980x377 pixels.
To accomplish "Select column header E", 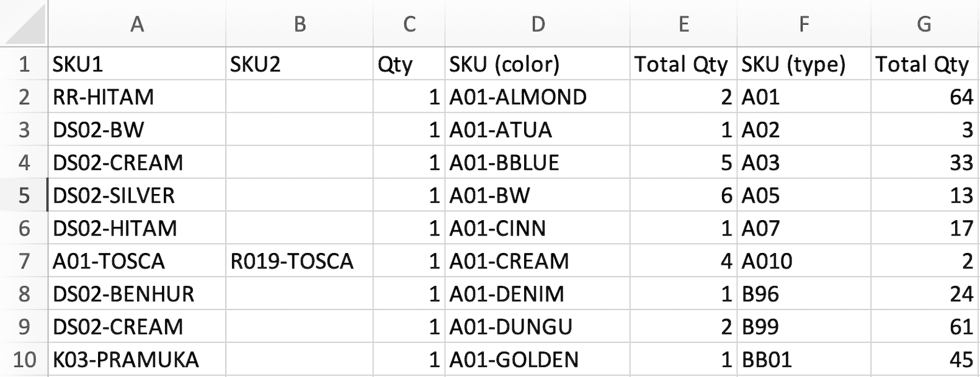I will pos(684,25).
